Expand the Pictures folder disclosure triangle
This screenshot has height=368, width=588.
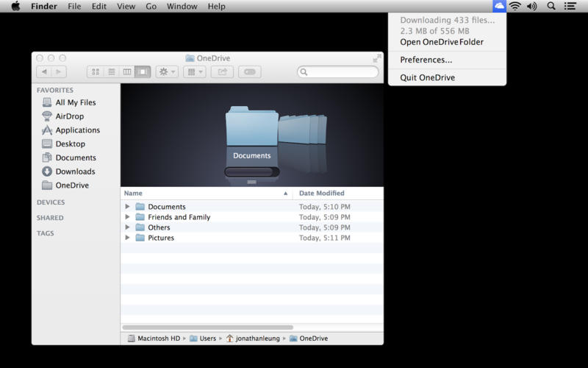click(127, 238)
